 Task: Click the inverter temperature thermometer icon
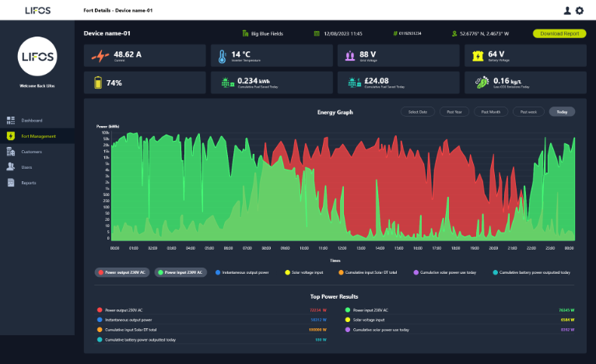pos(222,56)
